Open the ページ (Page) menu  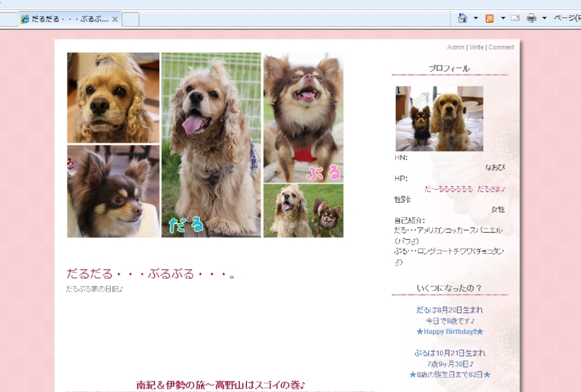(567, 18)
